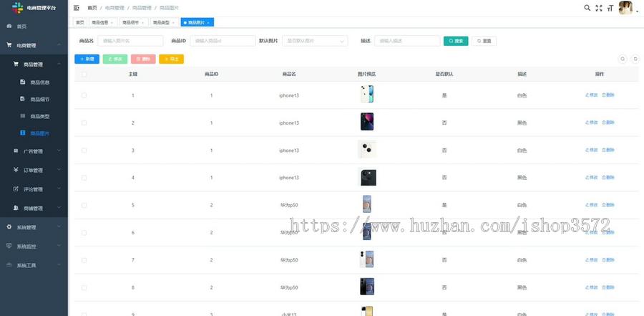The width and height of the screenshot is (644, 316).
Task: Switch to the 商品信息 page tab
Action: click(102, 23)
